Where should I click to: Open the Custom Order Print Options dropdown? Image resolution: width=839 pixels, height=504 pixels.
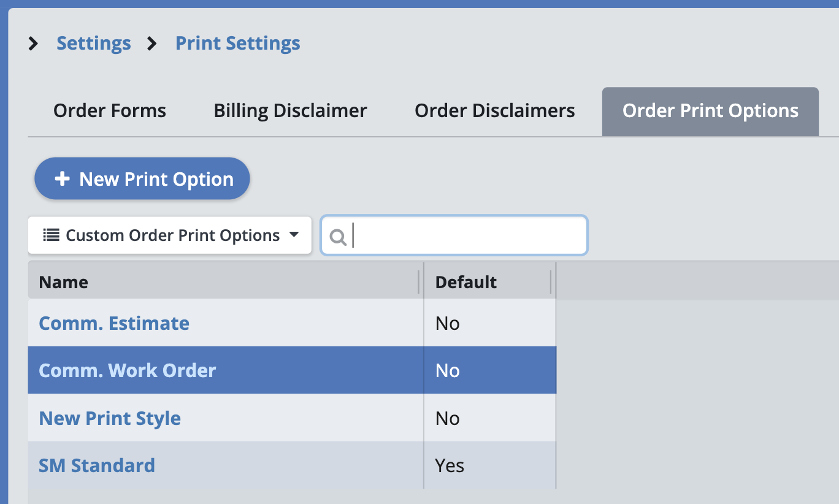click(170, 235)
